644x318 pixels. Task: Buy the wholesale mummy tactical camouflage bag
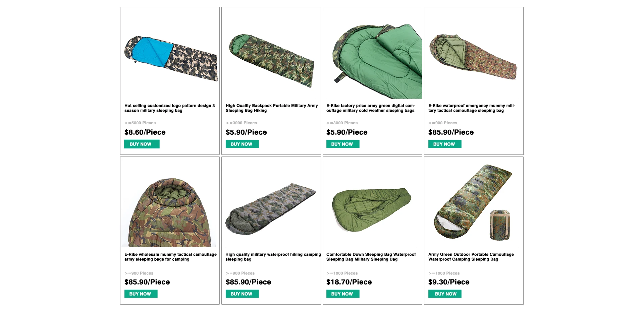pos(141,294)
